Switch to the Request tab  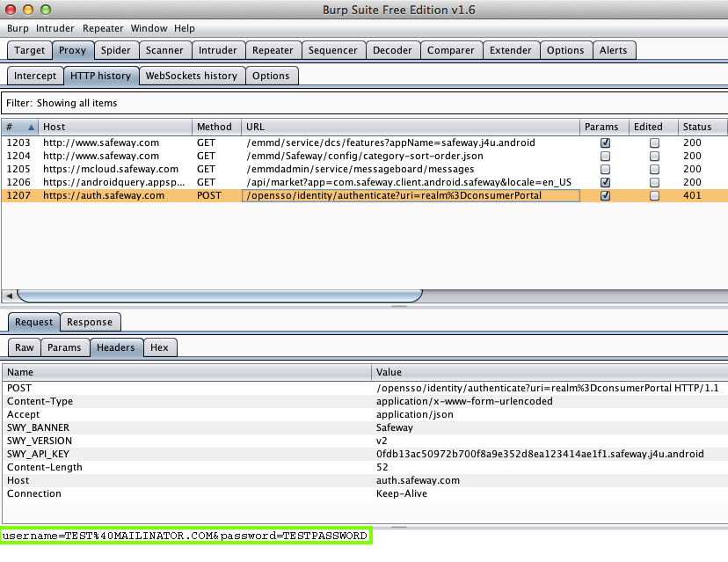click(x=34, y=322)
